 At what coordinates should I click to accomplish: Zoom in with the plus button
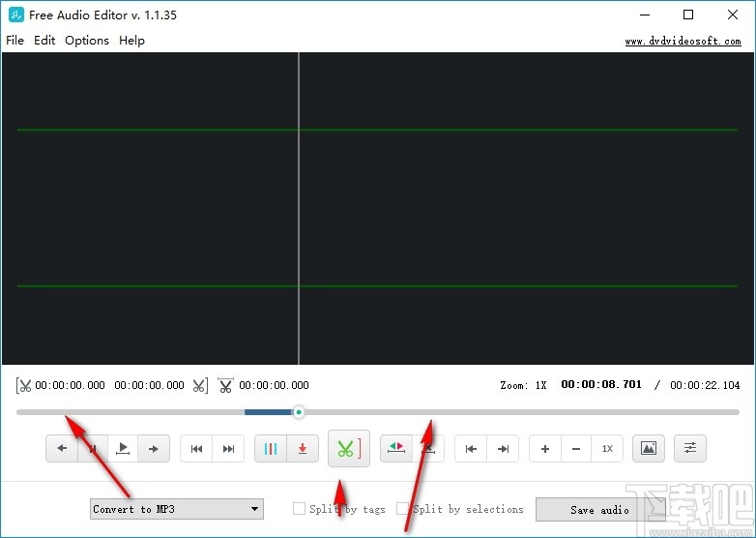[x=545, y=449]
